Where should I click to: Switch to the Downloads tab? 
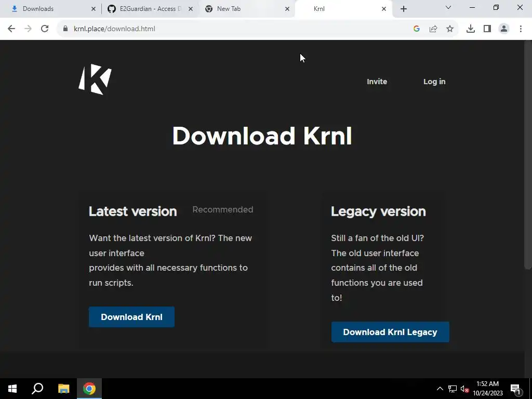pyautogui.click(x=51, y=9)
